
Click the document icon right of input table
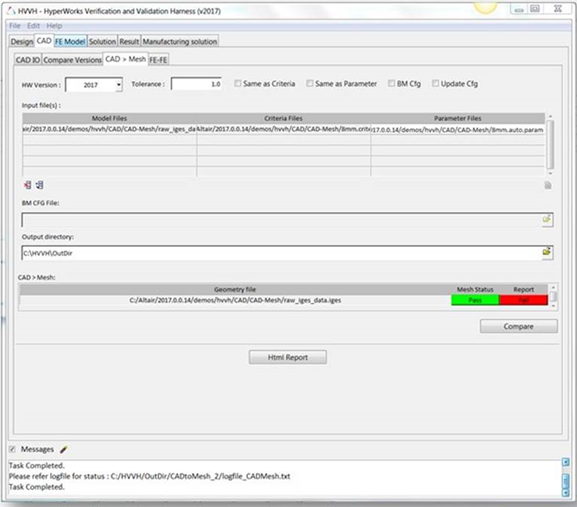point(548,185)
